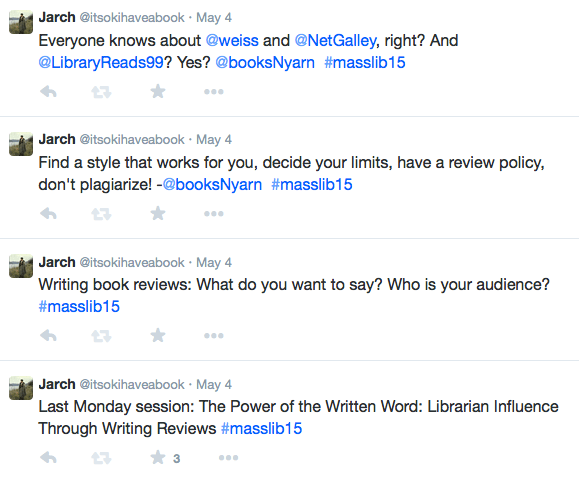The image size is (579, 479).
Task: Follow #masslib15 hashtag in 'Find a style' tweet
Action: click(312, 184)
